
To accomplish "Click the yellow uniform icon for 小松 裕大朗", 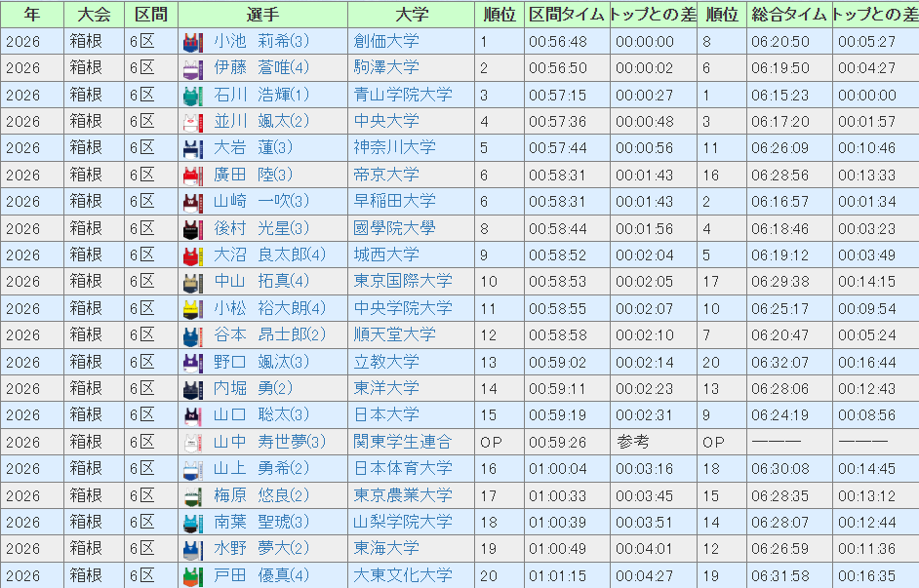I will tap(192, 309).
